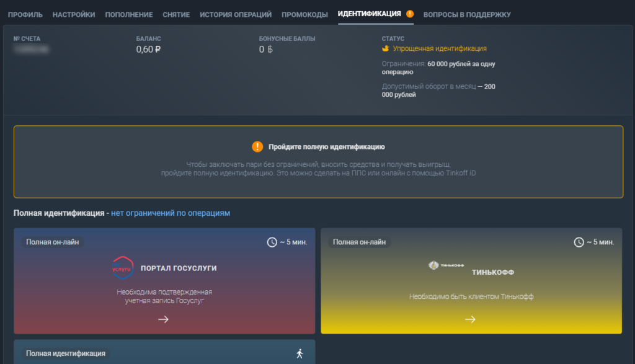The height and width of the screenshot is (364, 635).
Task: Click Необходимо быть клиентом Тинькофф text
Action: coord(471,296)
